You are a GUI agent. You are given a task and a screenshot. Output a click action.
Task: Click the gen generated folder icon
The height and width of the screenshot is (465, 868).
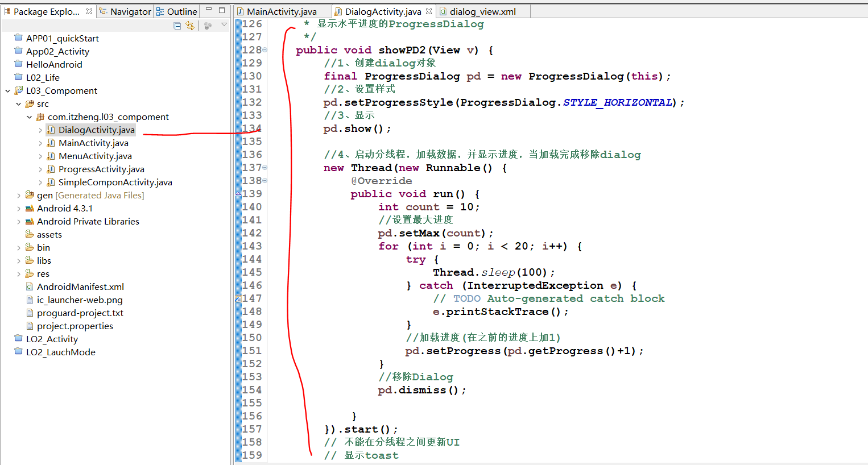(30, 195)
